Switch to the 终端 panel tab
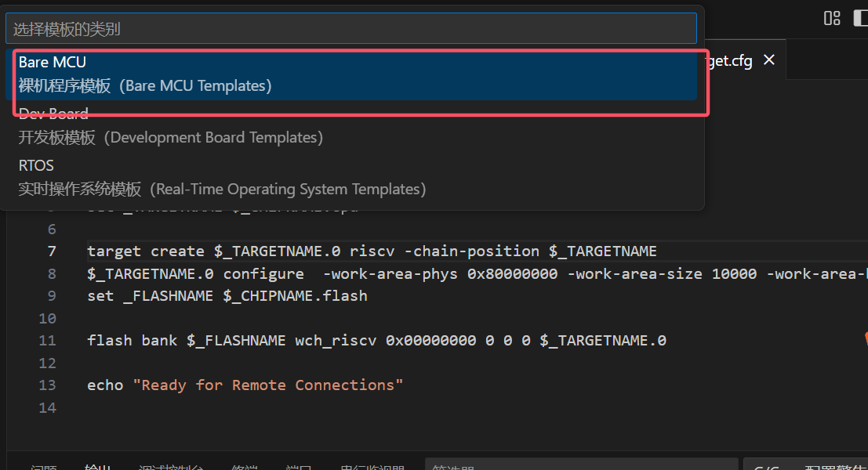 (244, 465)
